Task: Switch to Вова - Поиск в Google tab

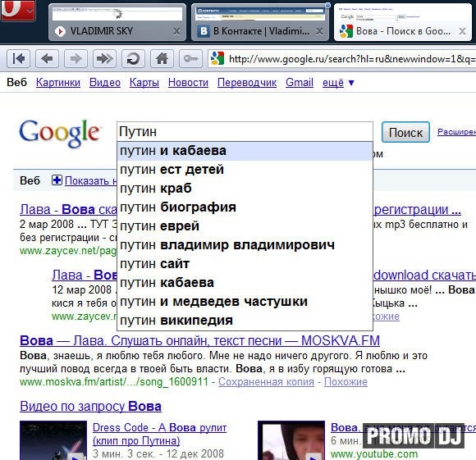Action: pyautogui.click(x=402, y=22)
